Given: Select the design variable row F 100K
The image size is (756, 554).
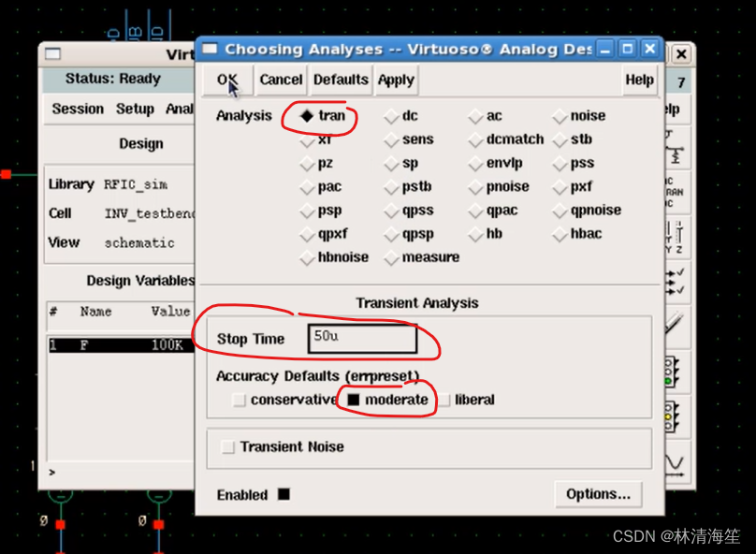Looking at the screenshot, I should click(121, 345).
